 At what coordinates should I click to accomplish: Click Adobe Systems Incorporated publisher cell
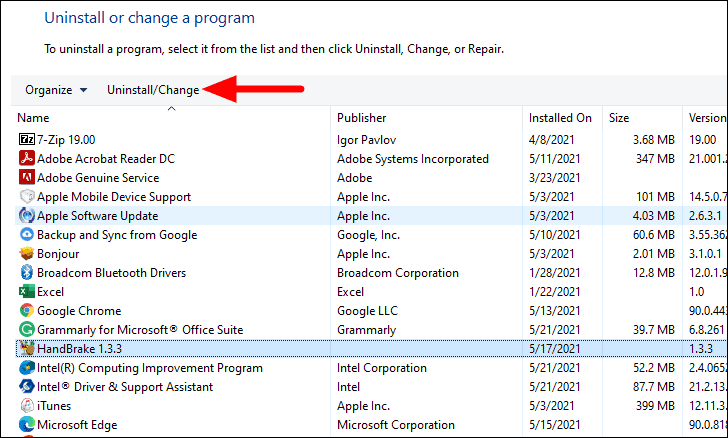coord(413,159)
